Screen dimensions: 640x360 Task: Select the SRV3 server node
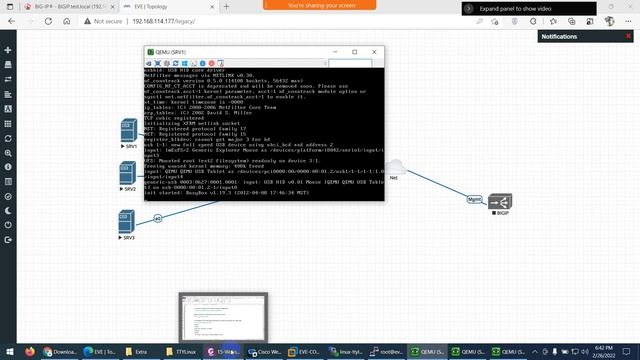click(126, 221)
